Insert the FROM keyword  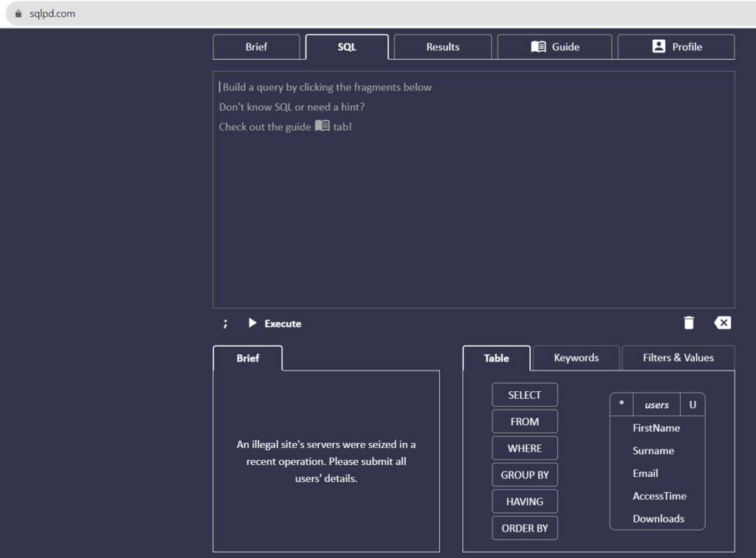pyautogui.click(x=524, y=421)
